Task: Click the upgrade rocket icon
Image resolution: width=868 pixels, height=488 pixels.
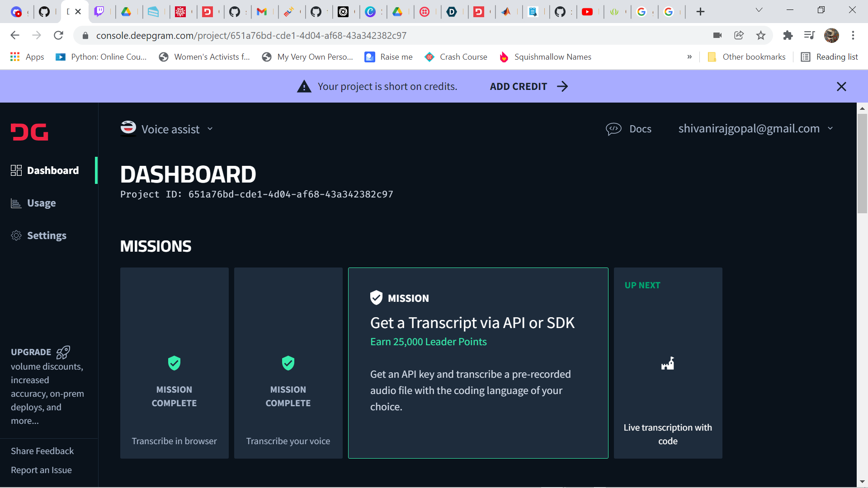Action: (x=63, y=352)
